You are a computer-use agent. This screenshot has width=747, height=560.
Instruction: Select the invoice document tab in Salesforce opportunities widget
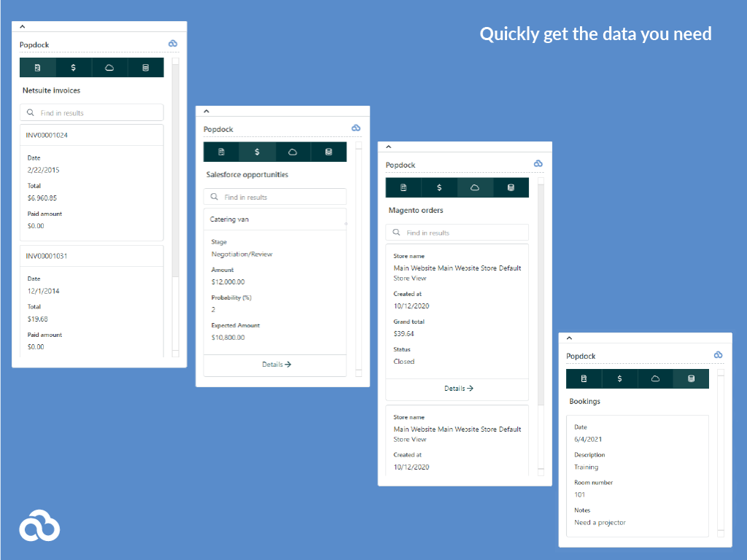coord(220,152)
